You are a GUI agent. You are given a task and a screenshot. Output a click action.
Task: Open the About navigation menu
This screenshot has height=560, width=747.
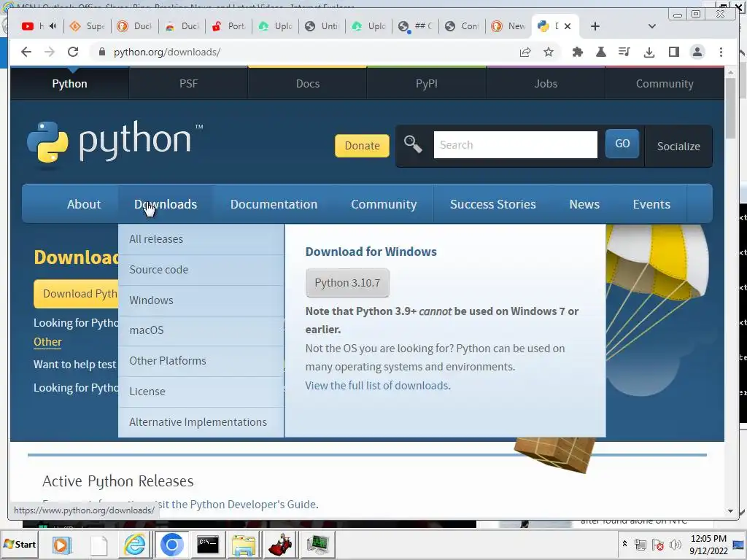click(x=84, y=204)
